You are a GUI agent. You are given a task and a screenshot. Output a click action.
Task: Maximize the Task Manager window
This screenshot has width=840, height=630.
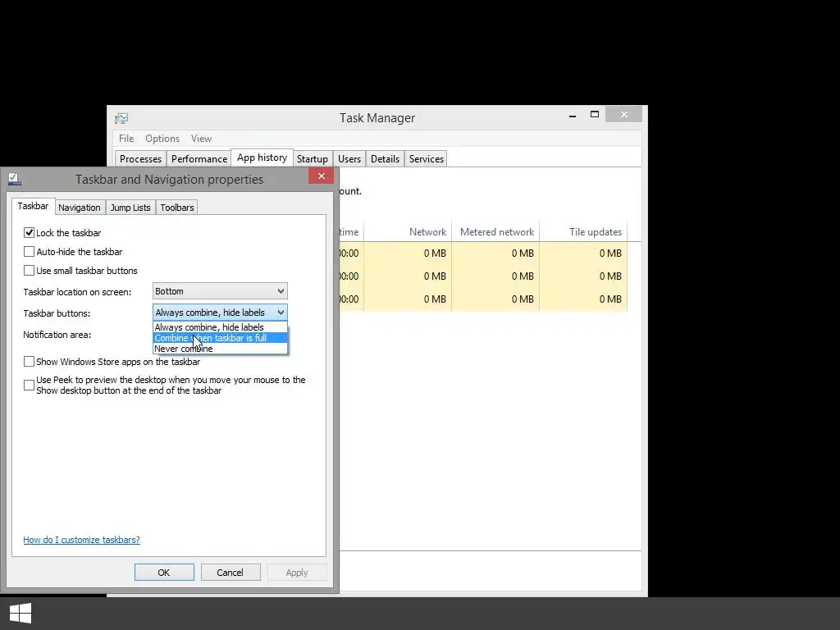[595, 115]
